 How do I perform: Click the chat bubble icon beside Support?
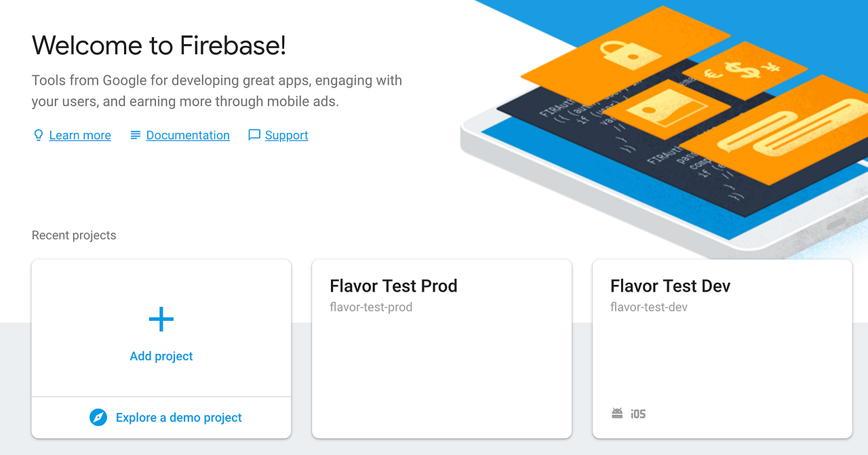point(254,135)
